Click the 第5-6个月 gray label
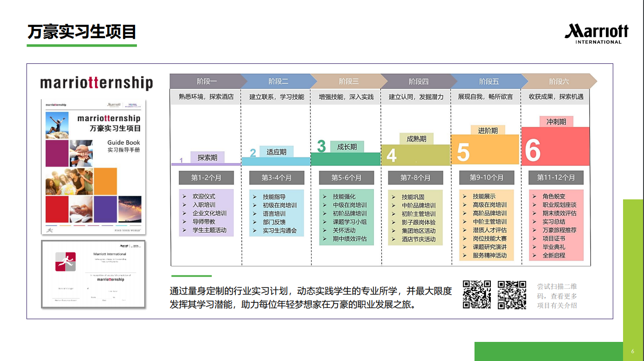This screenshot has width=644, height=361. pos(346,177)
